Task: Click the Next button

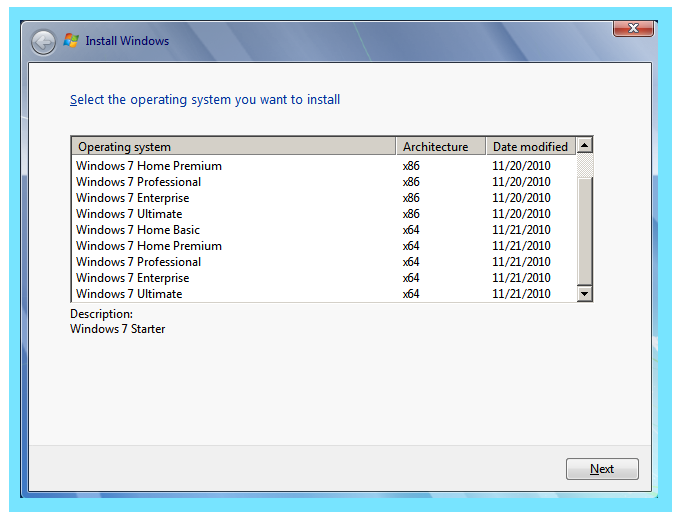Action: (602, 469)
